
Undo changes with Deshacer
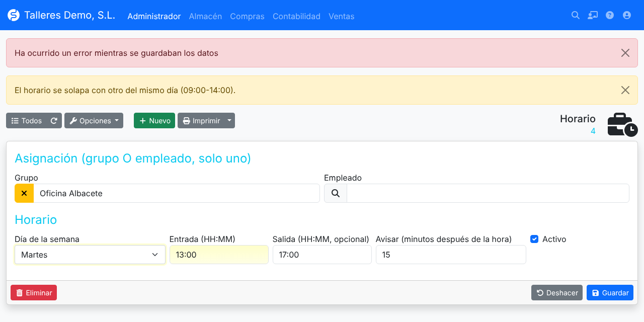point(557,293)
